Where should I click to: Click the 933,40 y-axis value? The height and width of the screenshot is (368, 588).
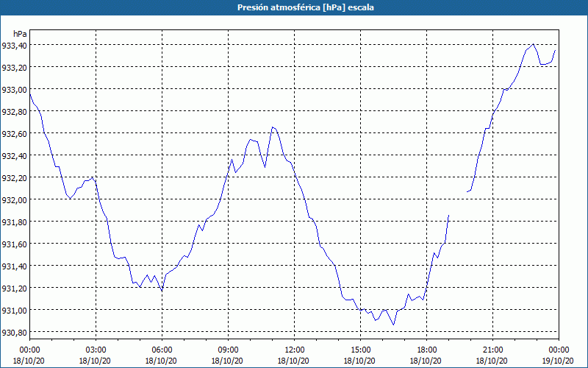tap(14, 46)
